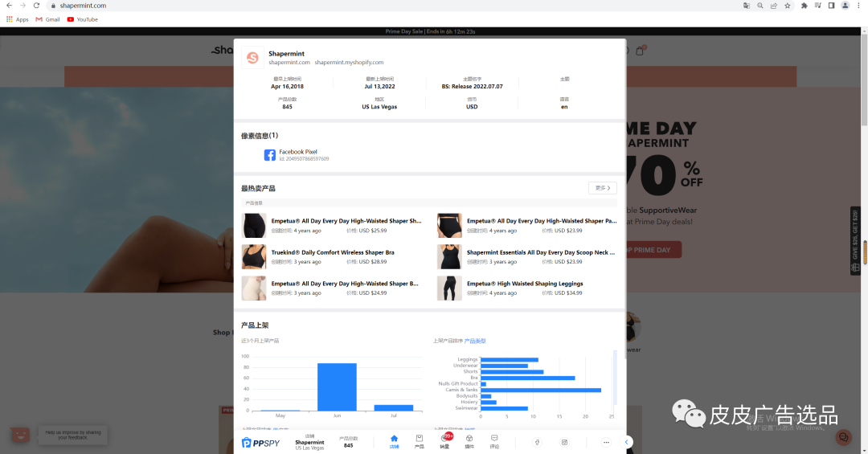Click the feedback mascot icon bottom left
This screenshot has height=454, width=868.
pos(21,436)
